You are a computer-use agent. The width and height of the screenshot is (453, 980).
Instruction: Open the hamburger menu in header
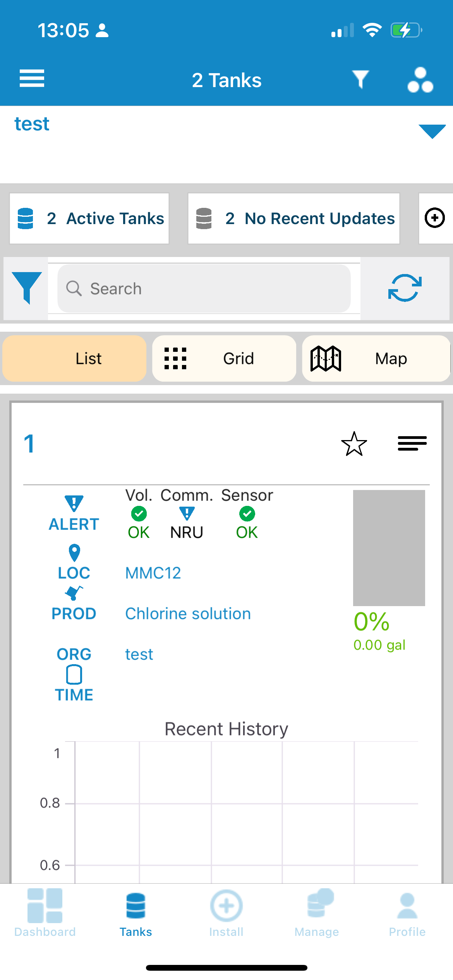pyautogui.click(x=32, y=79)
